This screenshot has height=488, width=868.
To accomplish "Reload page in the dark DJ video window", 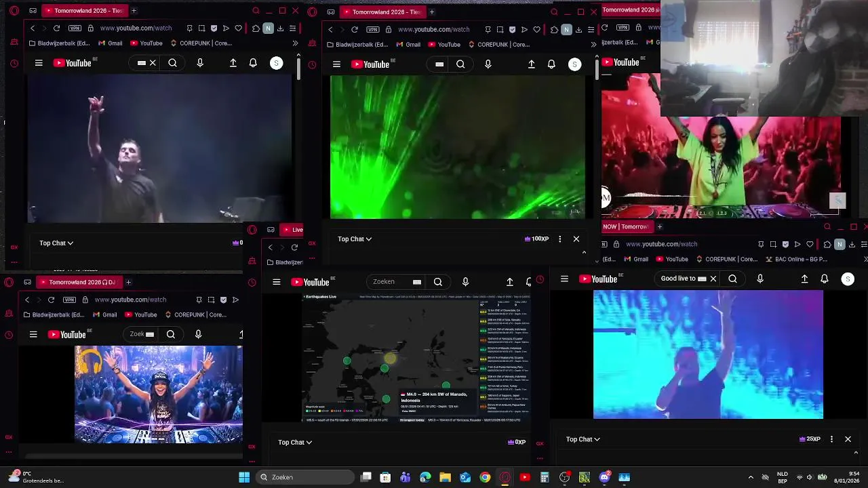I will [x=56, y=28].
